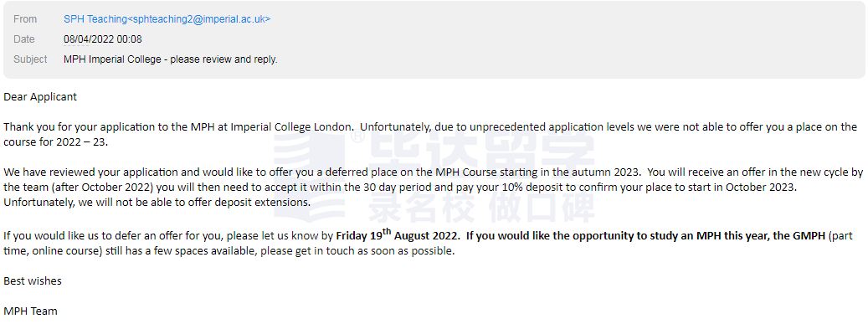
Task: Click the 'Date' field label
Action: pos(23,39)
